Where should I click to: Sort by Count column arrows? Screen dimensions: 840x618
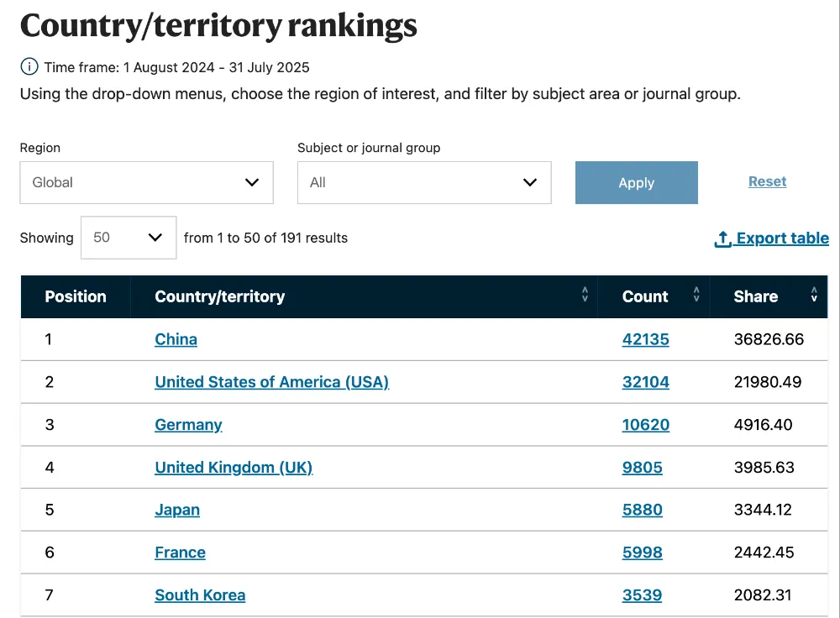coord(696,296)
